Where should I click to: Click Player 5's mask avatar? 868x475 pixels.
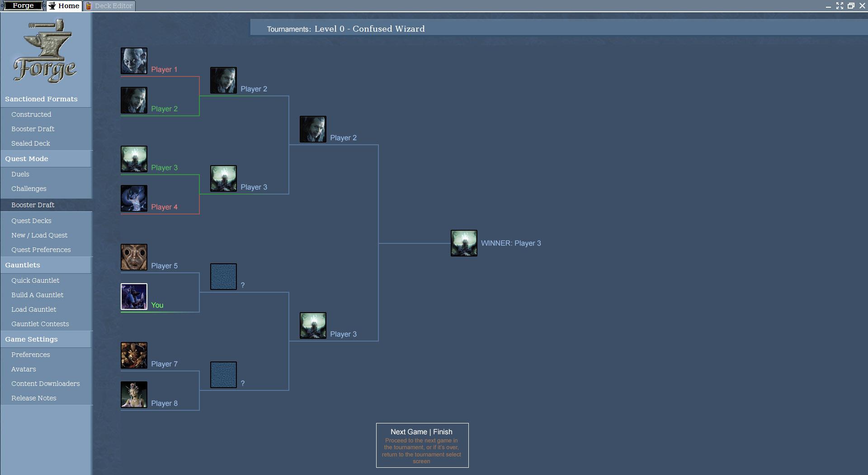[134, 257]
